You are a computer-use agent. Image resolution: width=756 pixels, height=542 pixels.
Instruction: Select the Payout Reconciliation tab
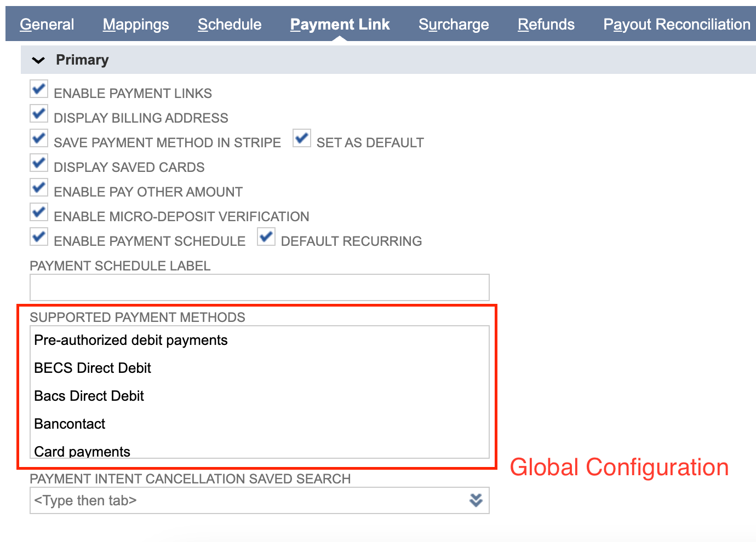pyautogui.click(x=677, y=24)
